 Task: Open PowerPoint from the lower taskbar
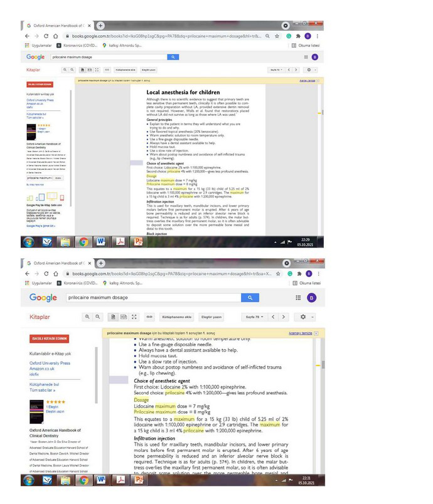click(139, 480)
